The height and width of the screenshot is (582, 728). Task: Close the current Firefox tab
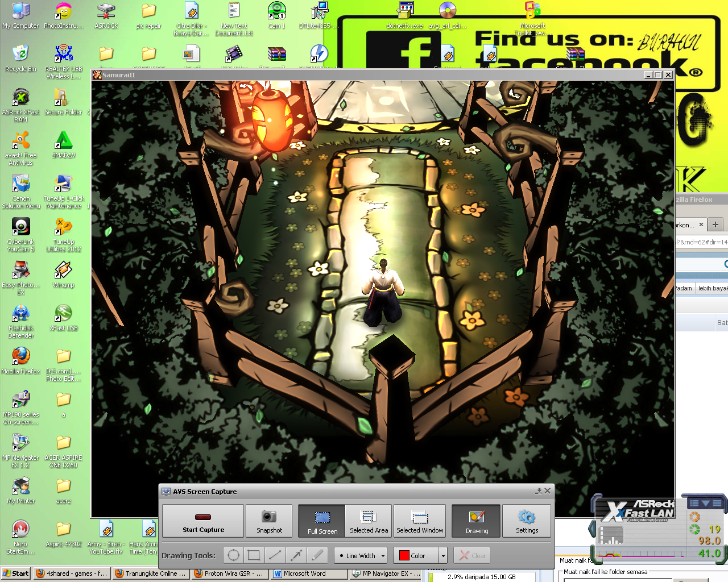[x=701, y=225]
